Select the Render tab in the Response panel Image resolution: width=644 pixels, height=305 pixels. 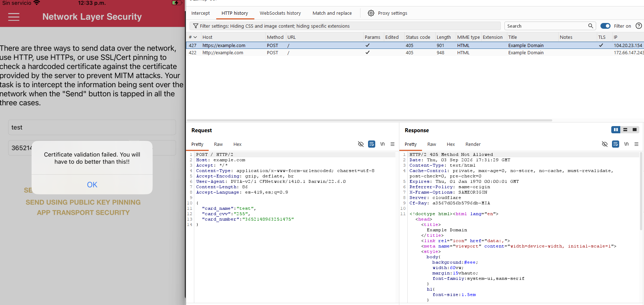click(x=473, y=144)
